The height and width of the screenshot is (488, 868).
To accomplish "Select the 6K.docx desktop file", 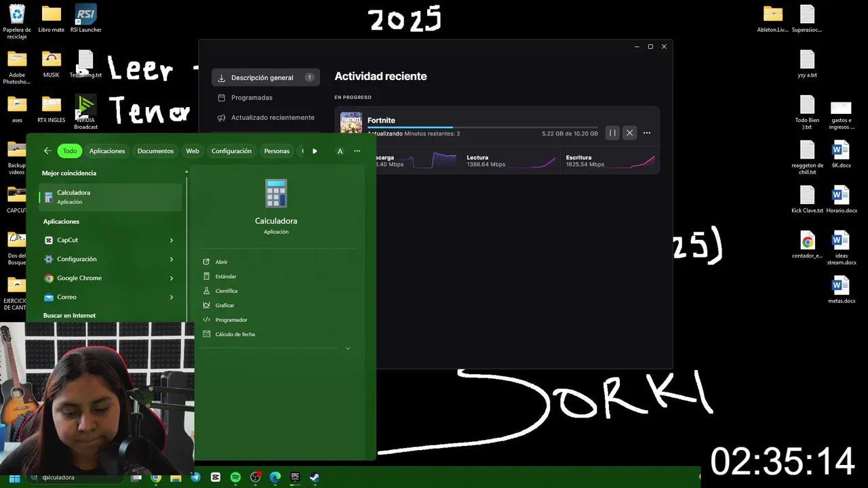I will [x=841, y=154].
